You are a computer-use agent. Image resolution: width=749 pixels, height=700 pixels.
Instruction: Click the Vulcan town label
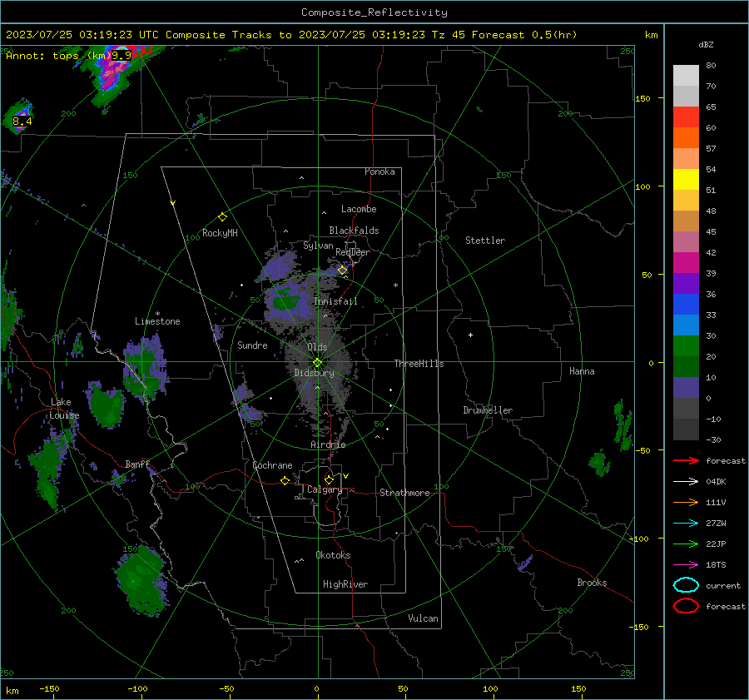click(424, 618)
